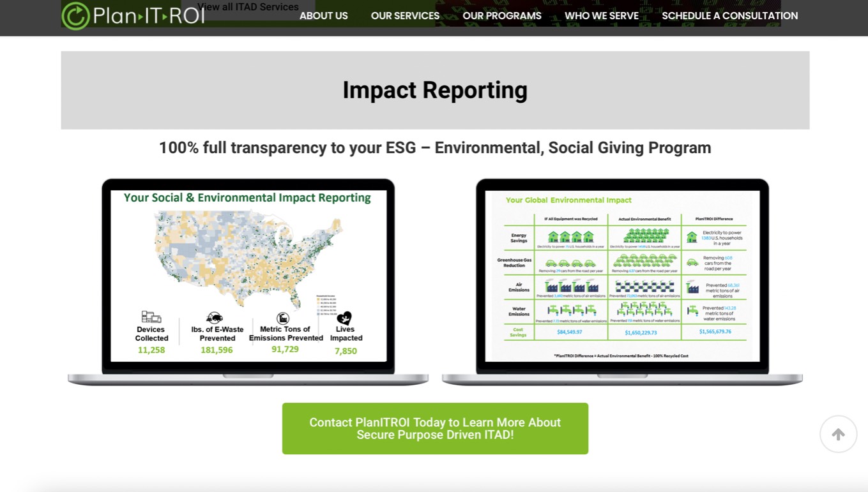Click the lbs. of E-Waste Prevented icon
The width and height of the screenshot is (868, 492).
tap(215, 318)
